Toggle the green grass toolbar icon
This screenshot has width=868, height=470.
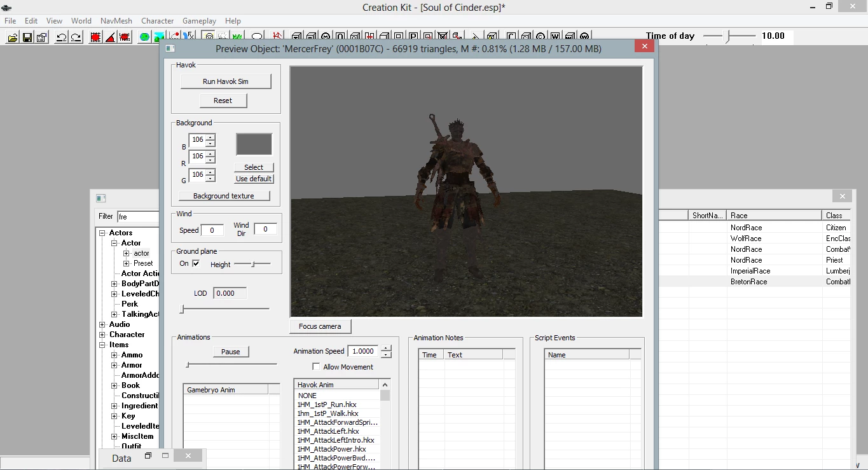[x=237, y=36]
